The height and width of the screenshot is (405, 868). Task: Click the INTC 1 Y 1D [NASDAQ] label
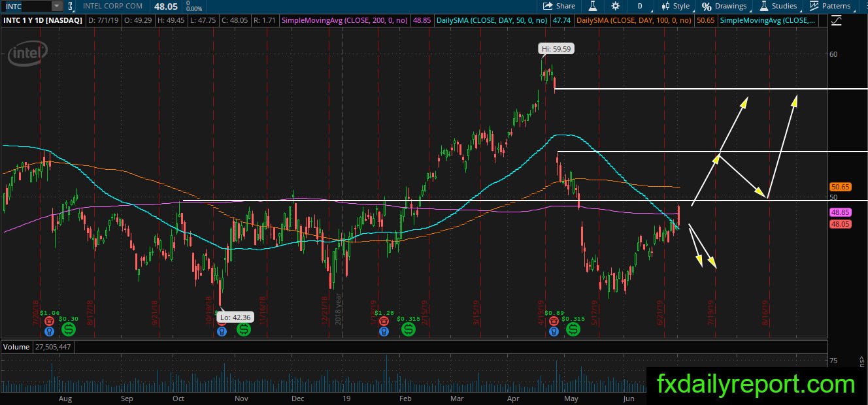(42, 21)
